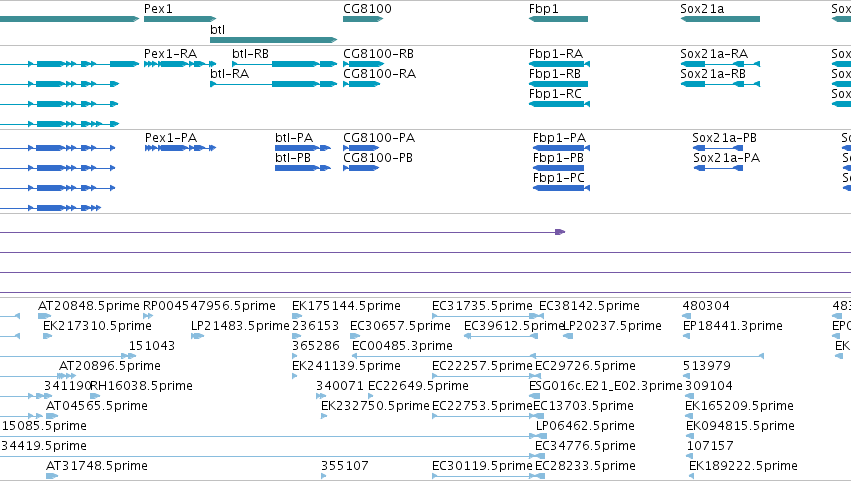Select the CG8100 gene arrow
Screen dimensions: 851x481
click(x=363, y=19)
